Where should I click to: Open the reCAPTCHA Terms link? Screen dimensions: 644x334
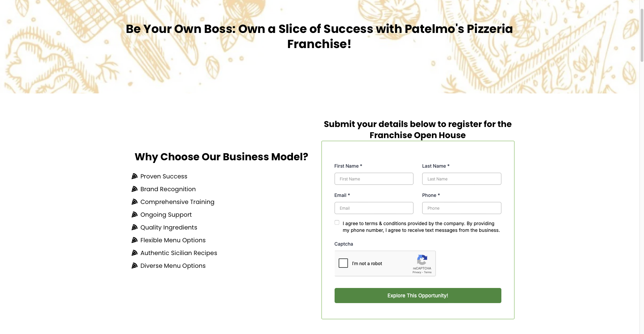point(428,273)
